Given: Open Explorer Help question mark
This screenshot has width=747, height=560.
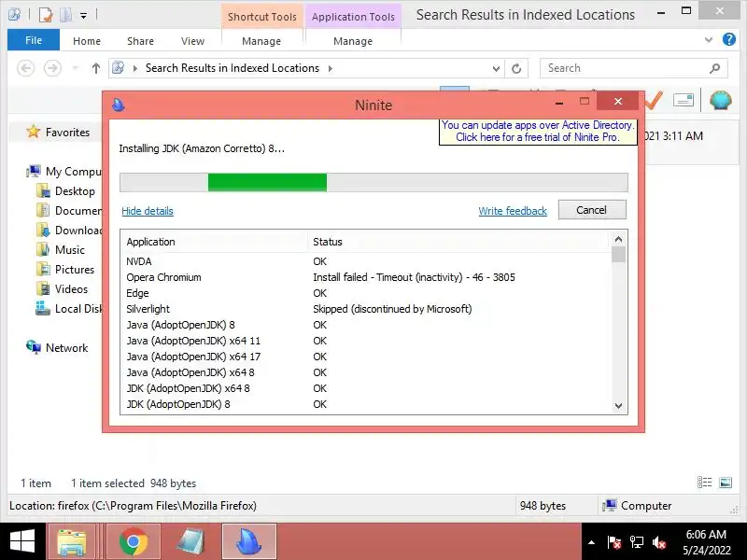Looking at the screenshot, I should coord(729,39).
